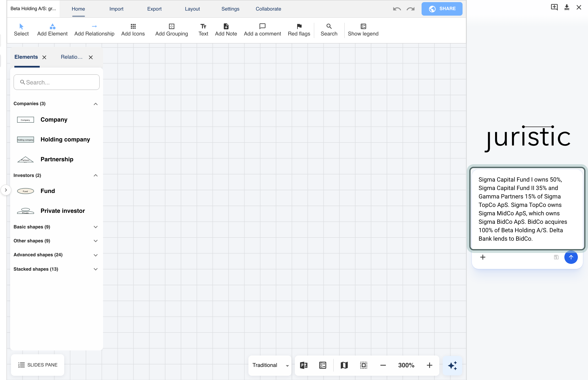Download the DOC file from assistant panel
Image resolution: width=588 pixels, height=380 pixels.
[567, 7]
